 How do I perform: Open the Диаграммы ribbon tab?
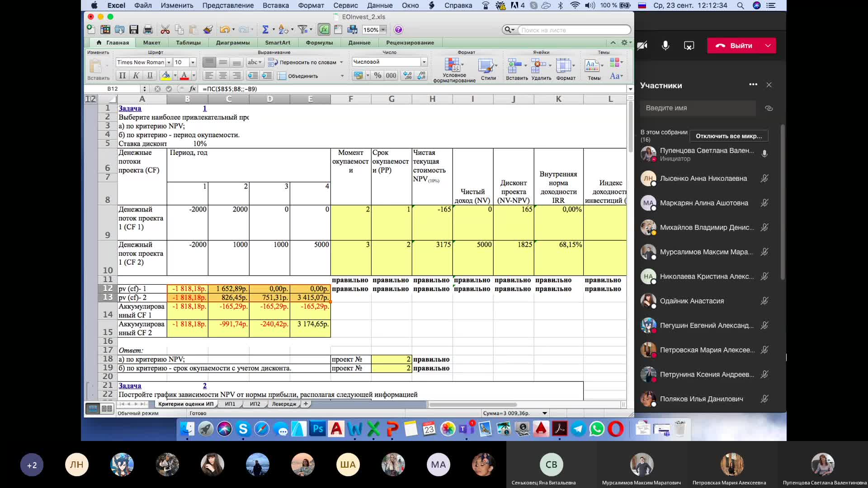pos(233,42)
